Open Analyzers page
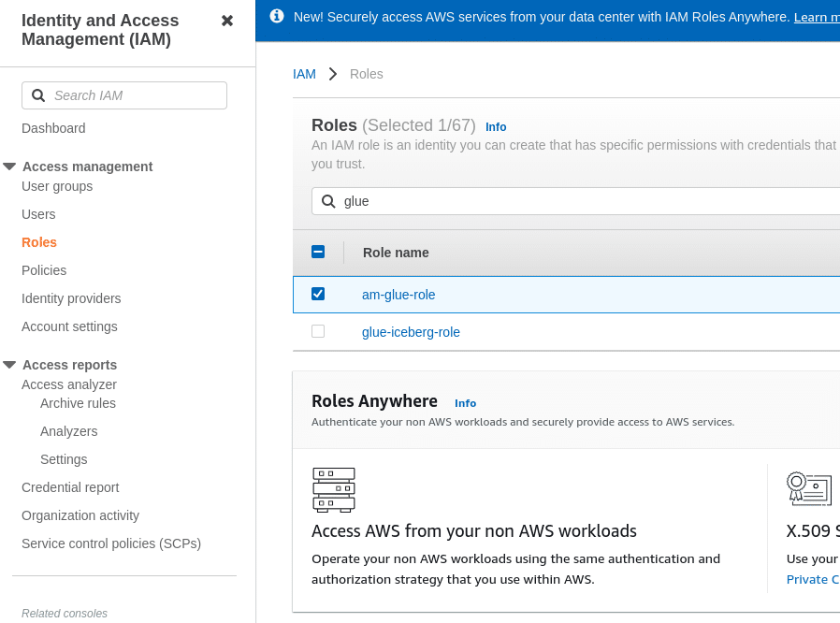The width and height of the screenshot is (840, 623). (69, 431)
